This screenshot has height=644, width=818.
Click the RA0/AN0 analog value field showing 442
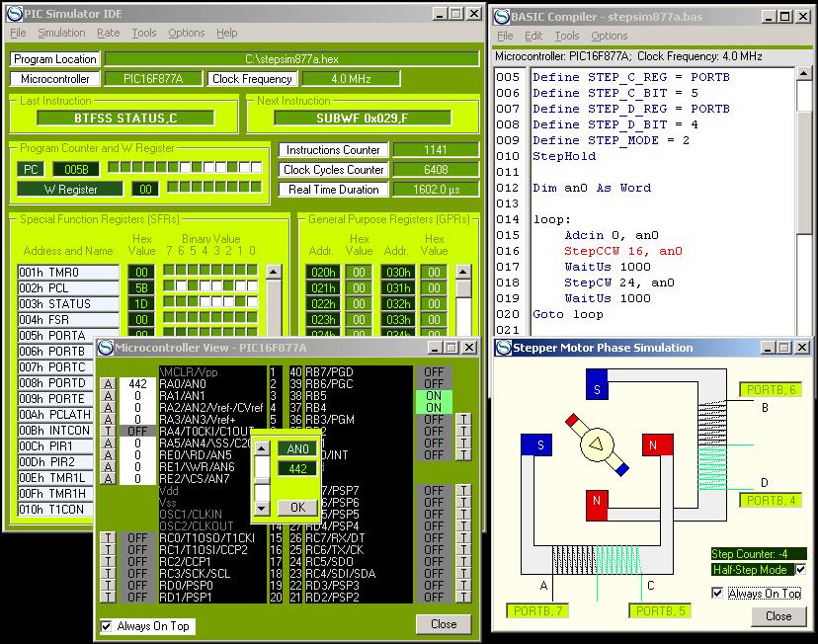(137, 384)
